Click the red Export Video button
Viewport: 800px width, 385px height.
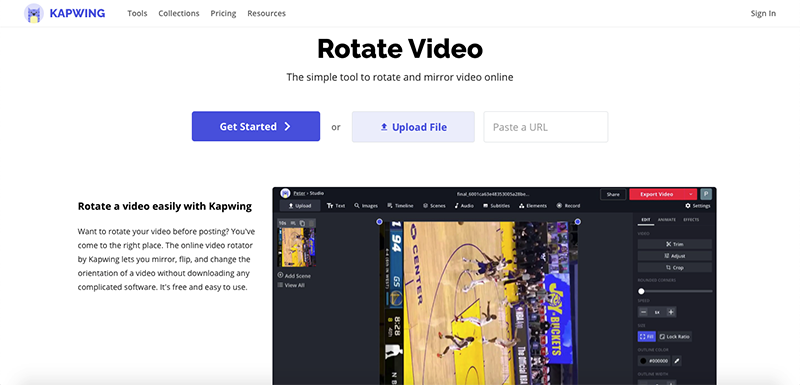(x=657, y=194)
